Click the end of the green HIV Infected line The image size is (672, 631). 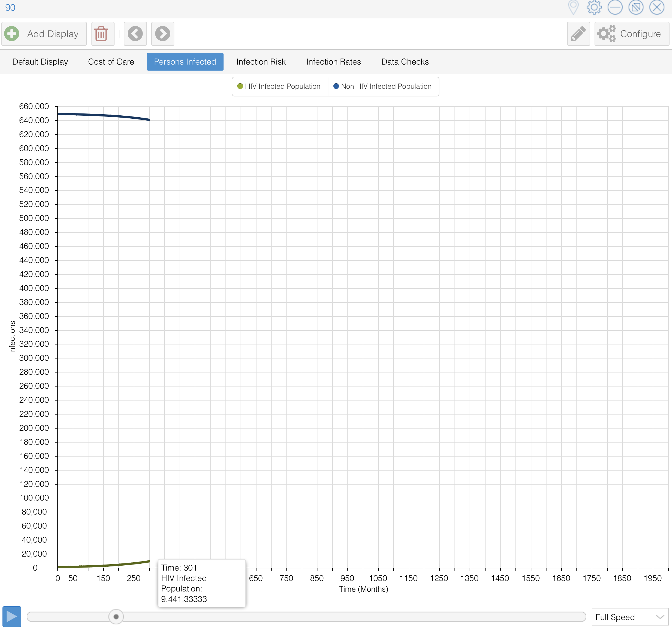point(149,561)
